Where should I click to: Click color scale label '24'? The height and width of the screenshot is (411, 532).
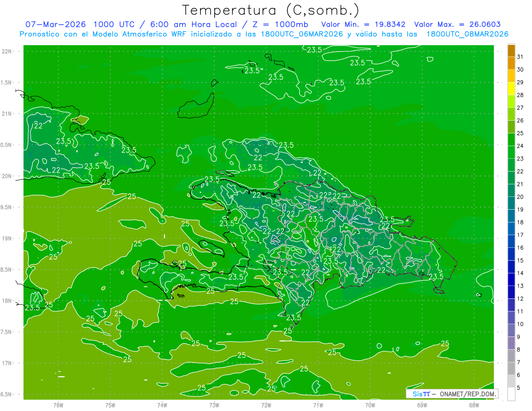pos(520,146)
